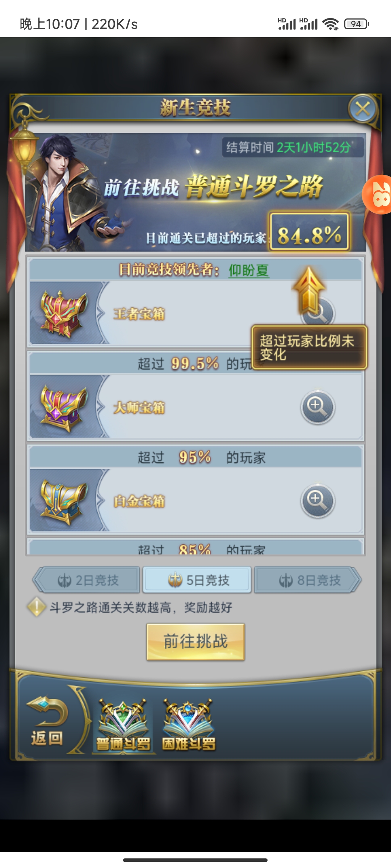Switch to the 8日竞技 tab
The image size is (391, 868).
(x=308, y=580)
